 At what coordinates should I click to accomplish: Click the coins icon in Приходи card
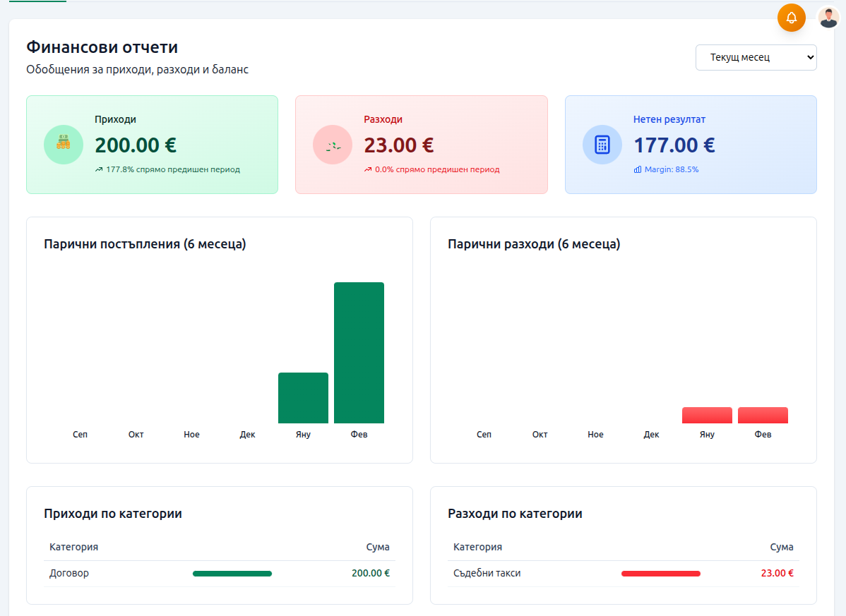coord(64,145)
